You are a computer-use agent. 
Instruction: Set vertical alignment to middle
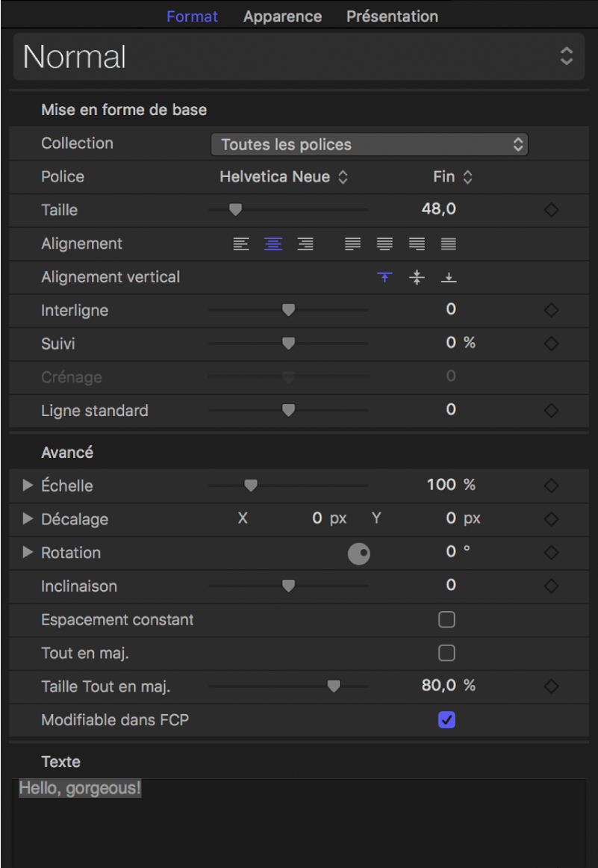pyautogui.click(x=417, y=278)
